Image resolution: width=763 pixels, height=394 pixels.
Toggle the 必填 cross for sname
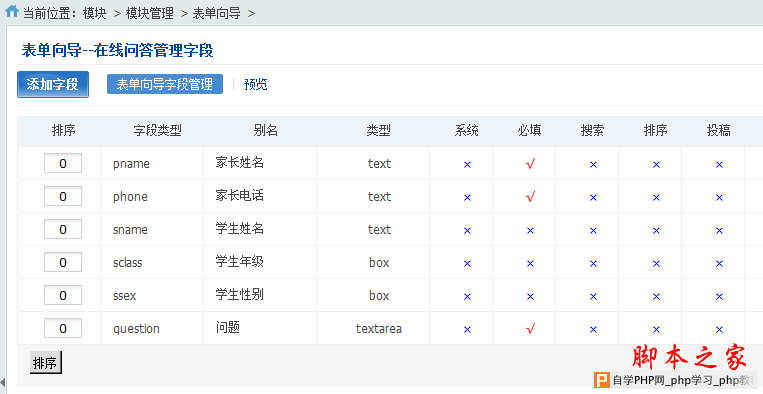530,231
